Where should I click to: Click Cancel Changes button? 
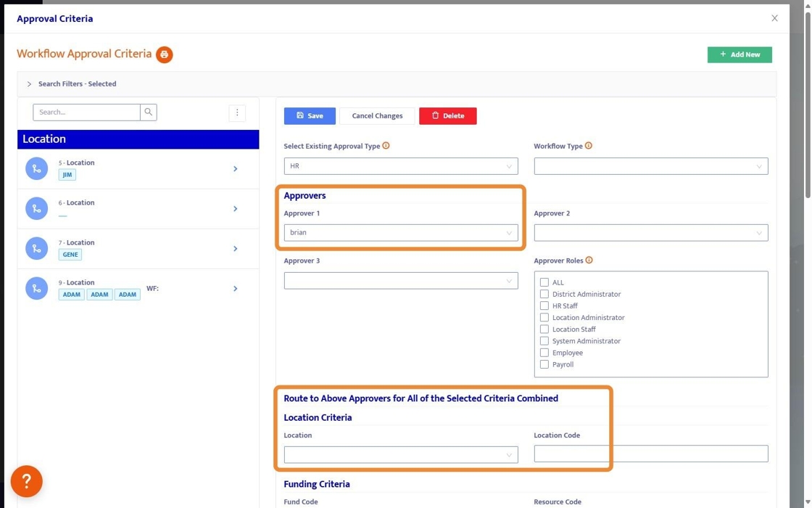click(377, 115)
